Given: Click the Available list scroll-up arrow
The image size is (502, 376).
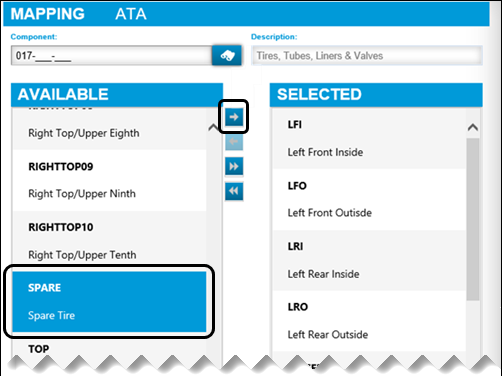Looking at the screenshot, I should pos(213,128).
